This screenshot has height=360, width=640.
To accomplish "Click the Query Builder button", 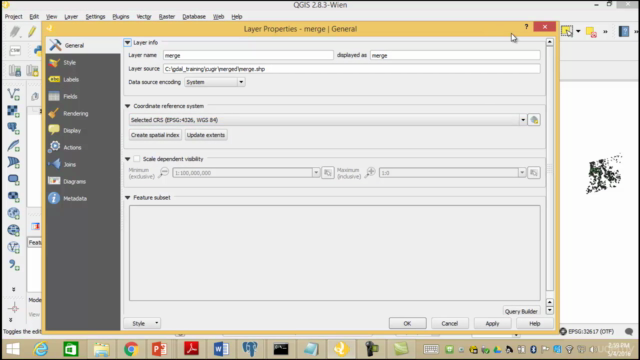I will pyautogui.click(x=521, y=311).
